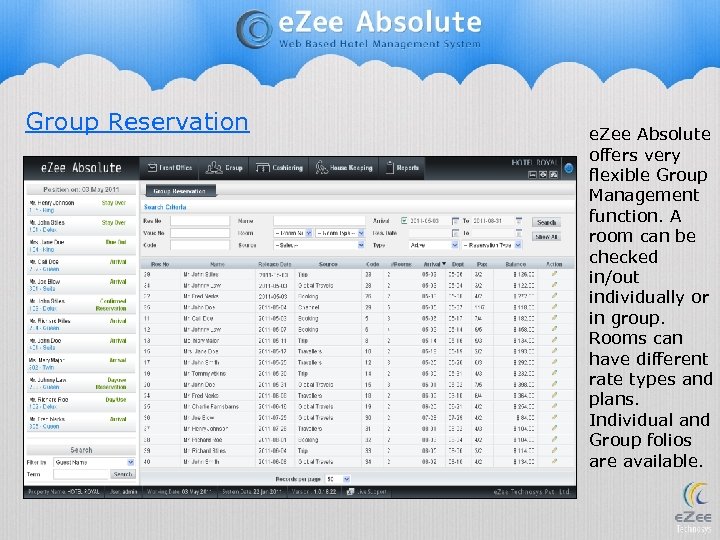Click edit pencil for Mr Henry Johnson row
Viewport: 720px width, 540px height.
pyautogui.click(x=554, y=428)
